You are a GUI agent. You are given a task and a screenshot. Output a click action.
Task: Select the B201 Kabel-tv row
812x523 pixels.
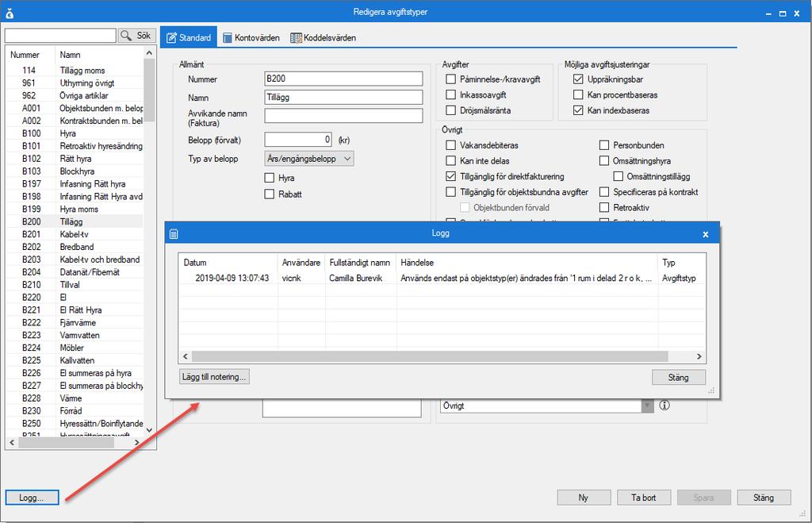tap(75, 234)
